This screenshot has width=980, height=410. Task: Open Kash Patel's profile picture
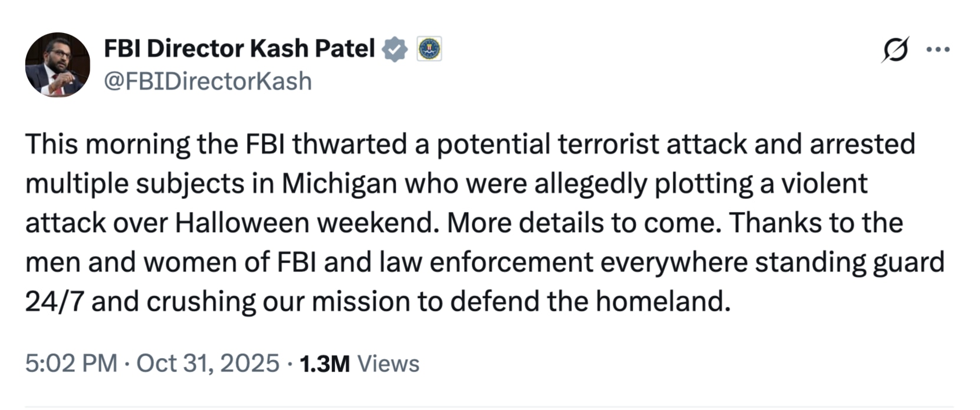[x=57, y=65]
